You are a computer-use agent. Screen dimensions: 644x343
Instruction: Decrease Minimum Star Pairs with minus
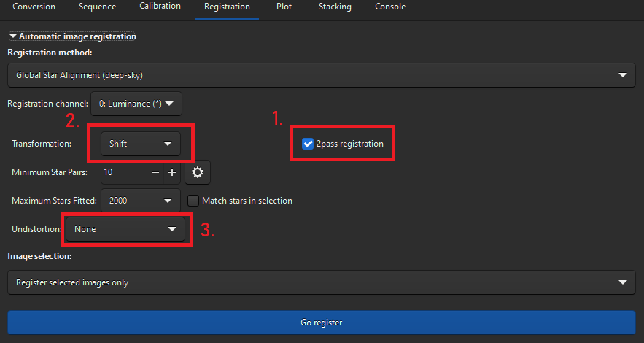click(155, 172)
